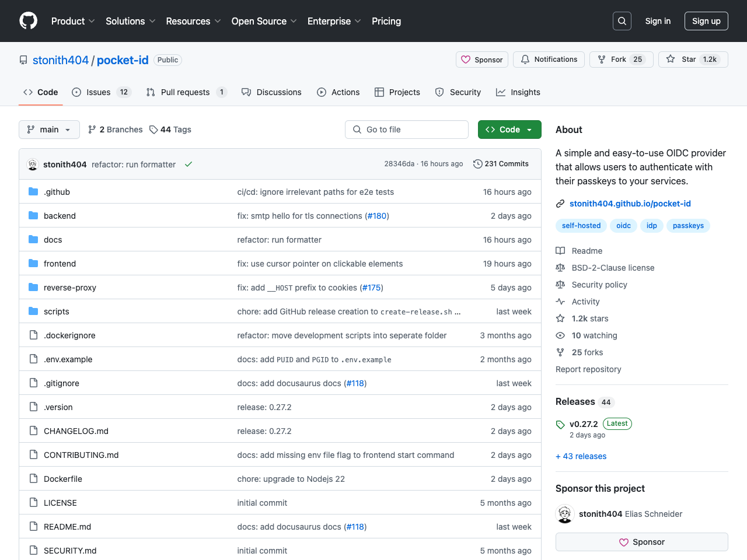Open the docs folder
The width and height of the screenshot is (747, 560).
click(53, 240)
